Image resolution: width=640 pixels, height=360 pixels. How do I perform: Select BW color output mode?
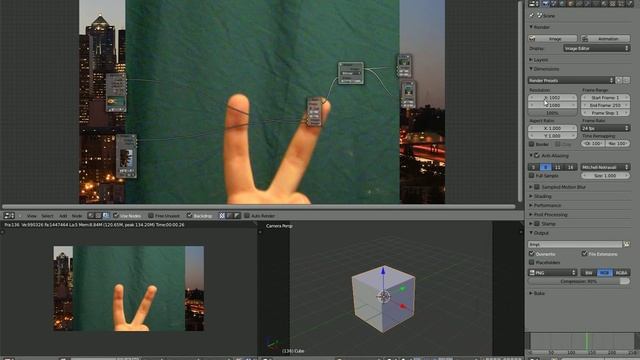(589, 273)
